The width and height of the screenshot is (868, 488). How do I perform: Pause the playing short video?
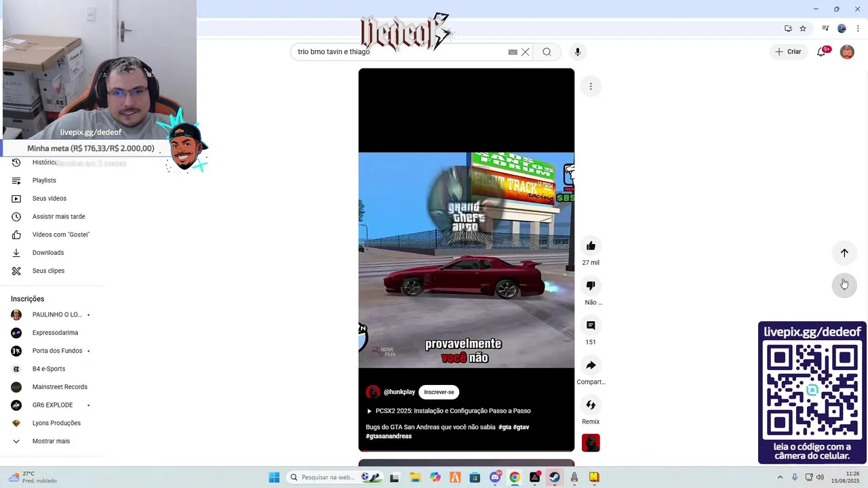467,260
